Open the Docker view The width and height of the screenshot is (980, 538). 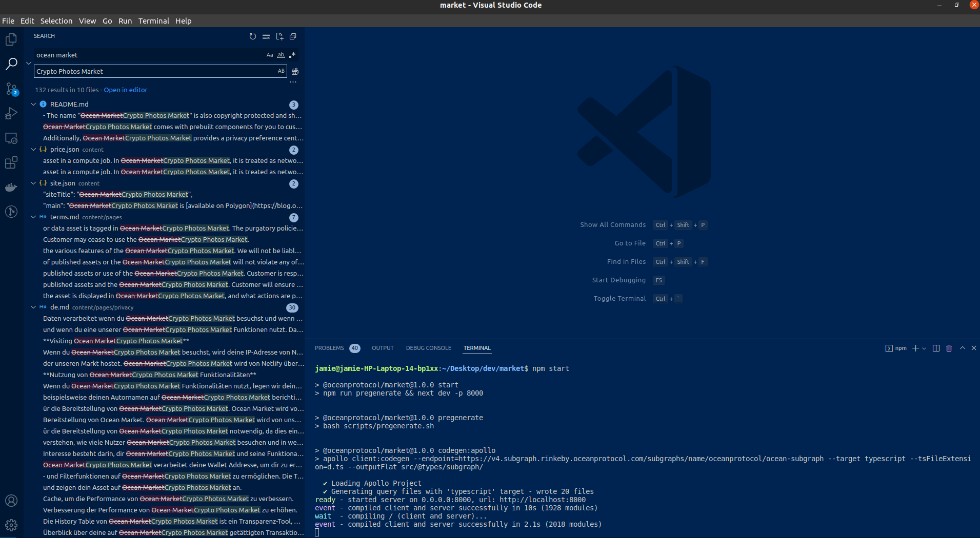click(11, 188)
